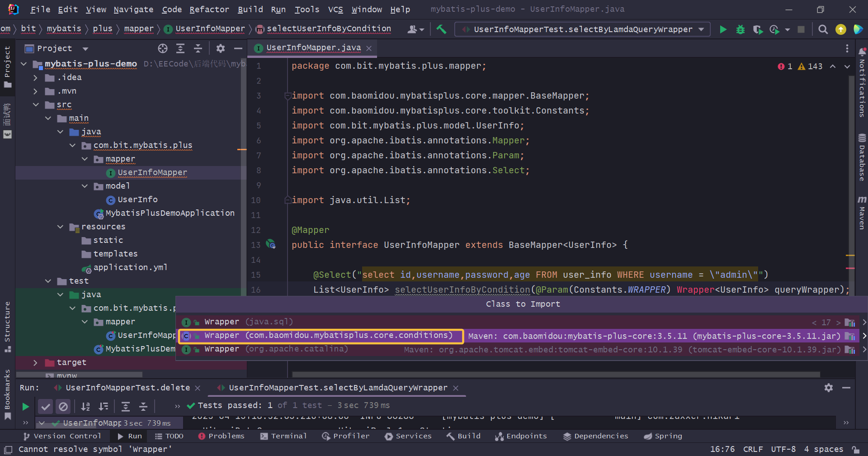Sort tests by duration in Run panel
Viewport: 868px width, 456px height.
click(x=104, y=406)
